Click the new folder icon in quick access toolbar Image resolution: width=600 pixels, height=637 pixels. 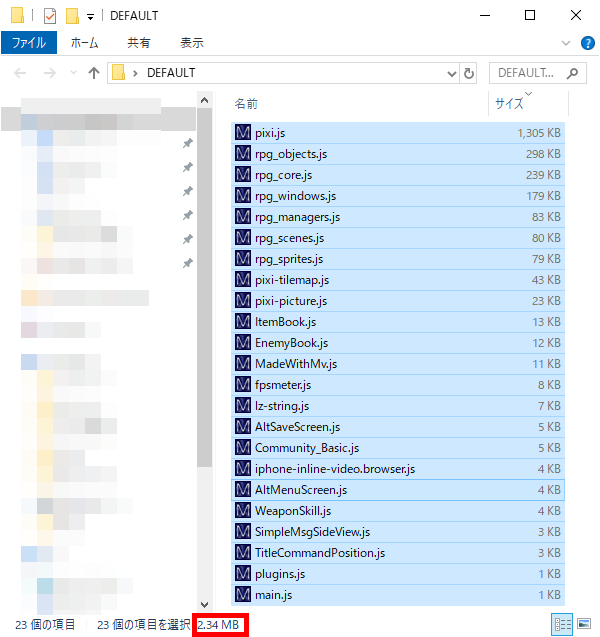[72, 16]
